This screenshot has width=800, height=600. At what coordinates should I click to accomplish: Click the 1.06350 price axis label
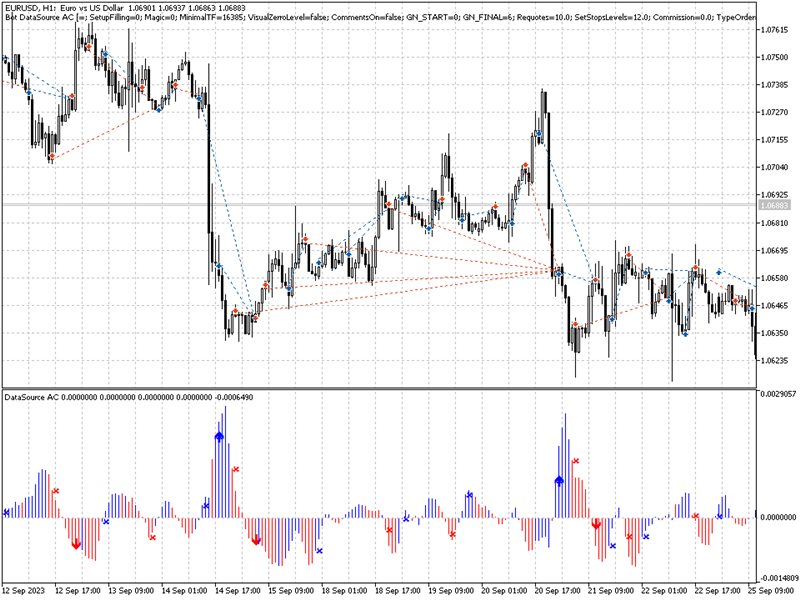[x=774, y=333]
